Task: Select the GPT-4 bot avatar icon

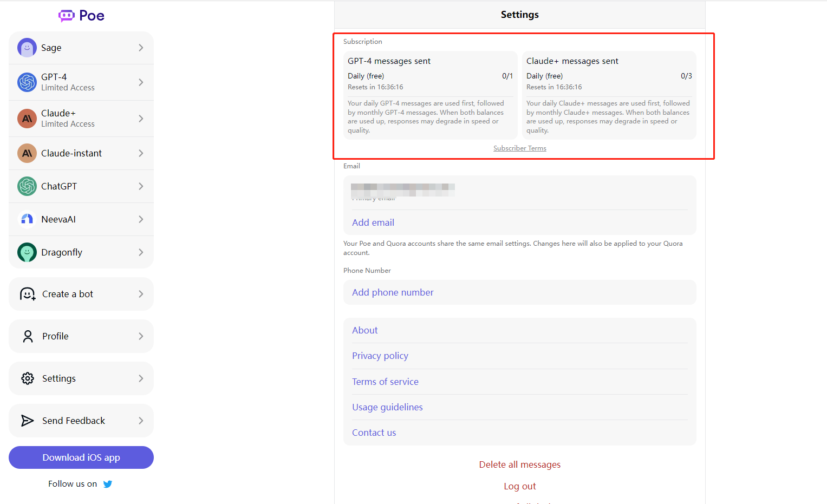Action: [x=27, y=82]
